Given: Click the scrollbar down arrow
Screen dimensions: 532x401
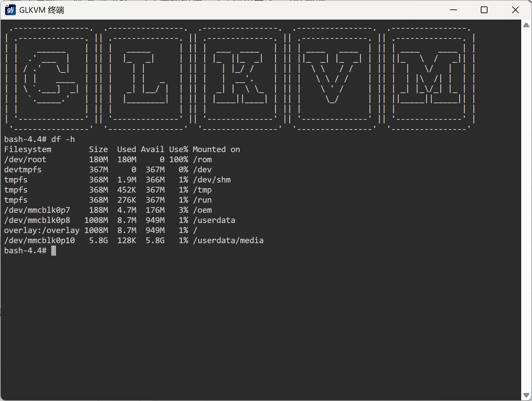Looking at the screenshot, I should (x=526, y=395).
